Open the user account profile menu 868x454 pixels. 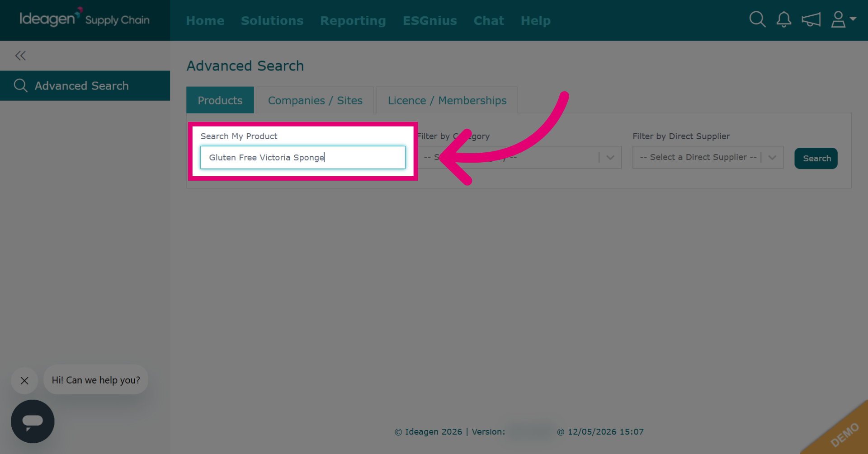844,19
